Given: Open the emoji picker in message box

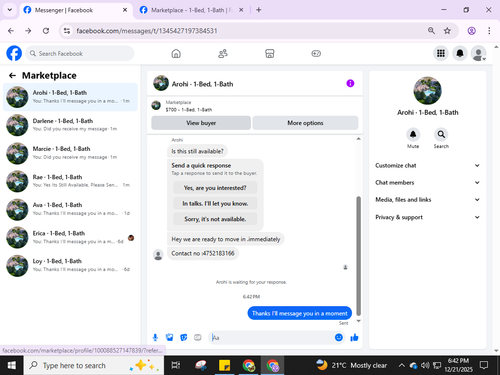Looking at the screenshot, I should coord(339,337).
